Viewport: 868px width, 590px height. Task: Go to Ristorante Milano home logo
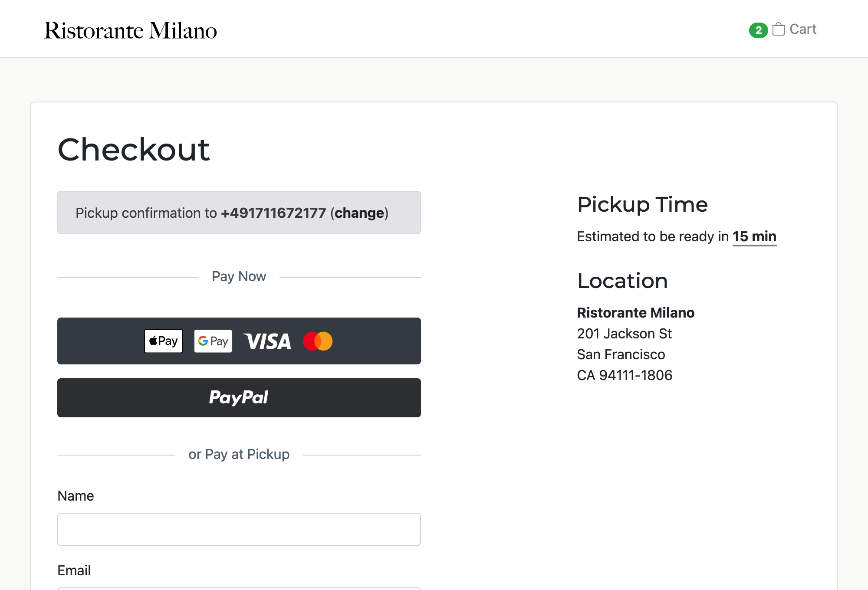[x=131, y=30]
